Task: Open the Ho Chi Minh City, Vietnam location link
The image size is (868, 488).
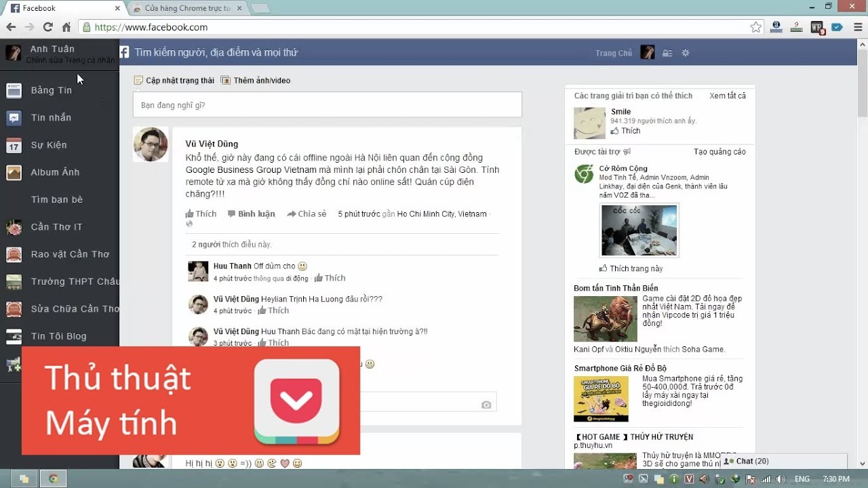Action: (442, 213)
